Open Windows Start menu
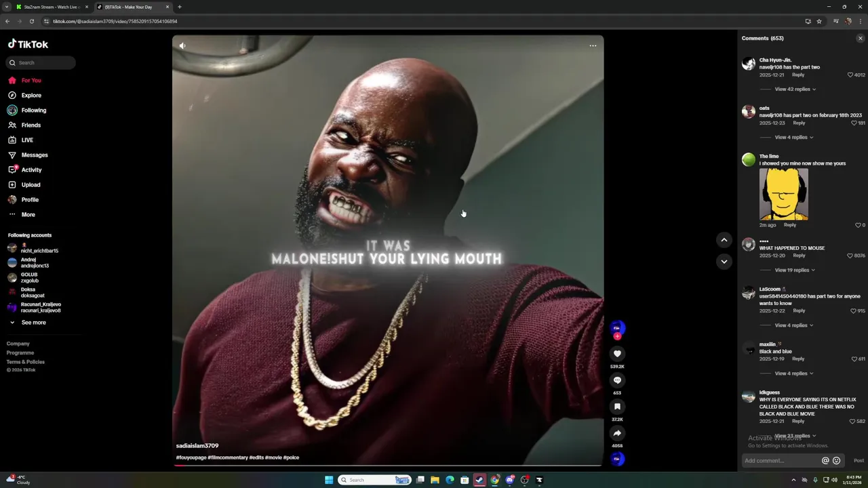The width and height of the screenshot is (868, 488). coord(329,480)
